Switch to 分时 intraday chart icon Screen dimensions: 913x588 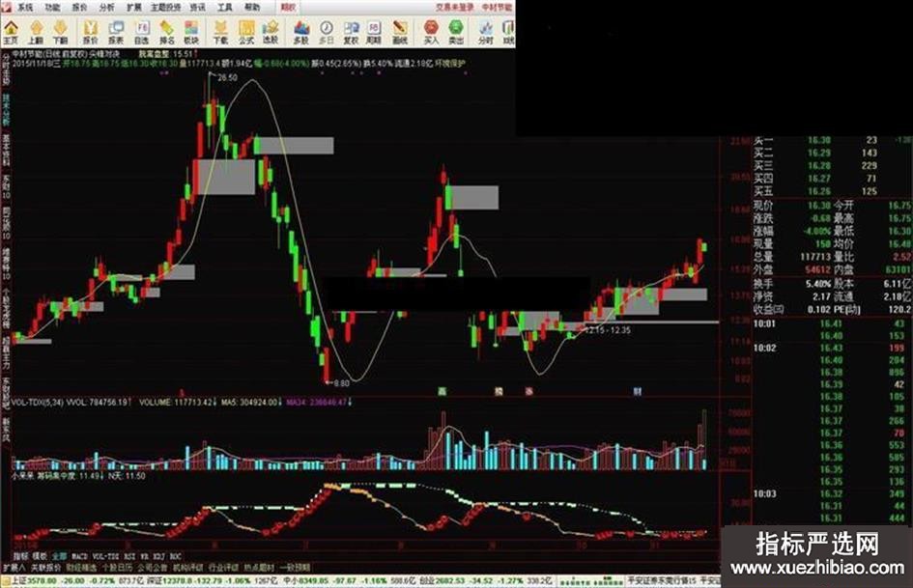(x=485, y=32)
